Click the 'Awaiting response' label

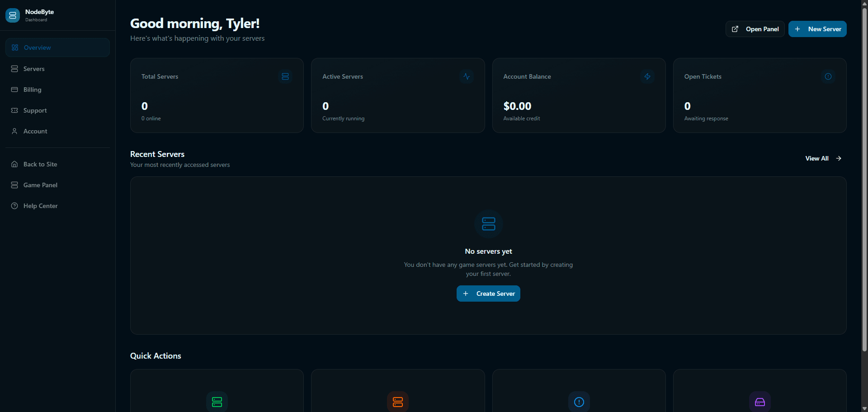(x=706, y=118)
